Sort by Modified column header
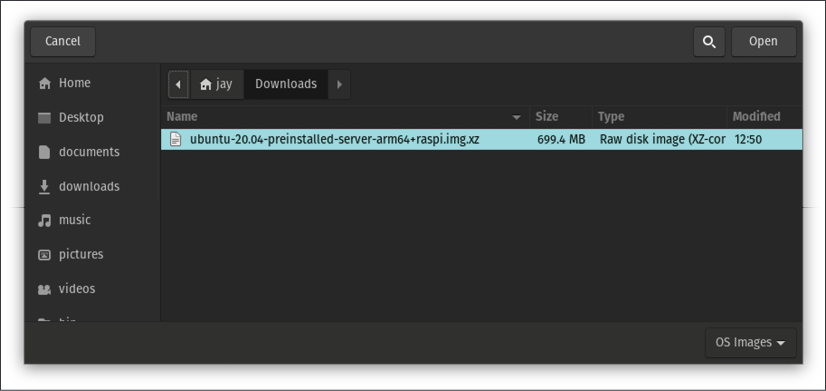The height and width of the screenshot is (391, 826). [764, 116]
